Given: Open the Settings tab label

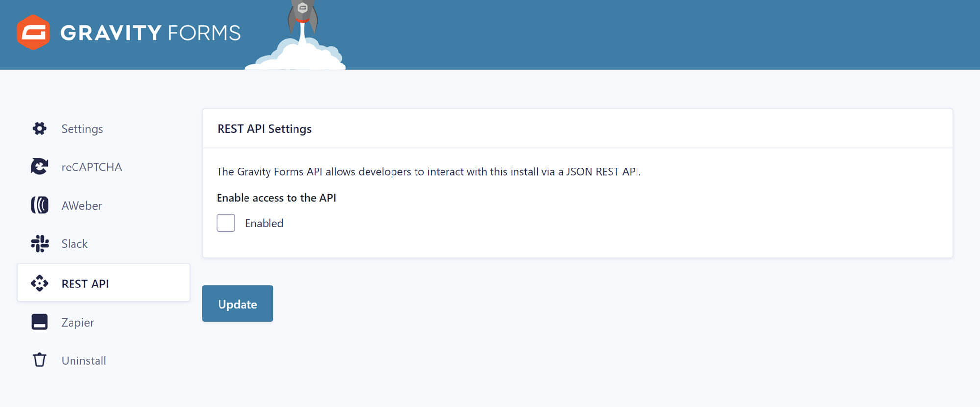Looking at the screenshot, I should (82, 129).
